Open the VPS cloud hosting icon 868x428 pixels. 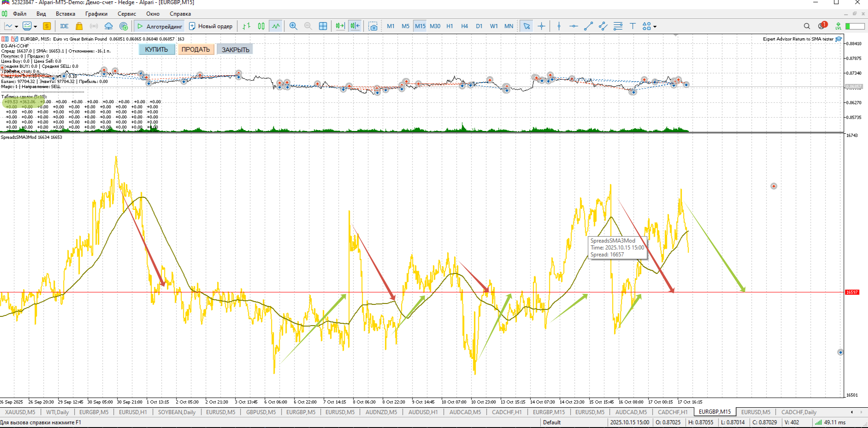pyautogui.click(x=108, y=26)
